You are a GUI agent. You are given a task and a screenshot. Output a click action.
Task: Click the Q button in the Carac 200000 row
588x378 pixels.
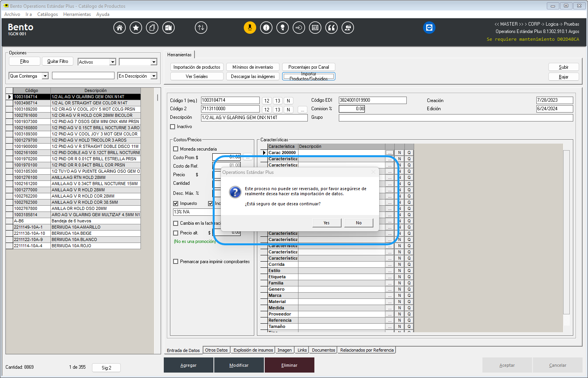tap(409, 153)
